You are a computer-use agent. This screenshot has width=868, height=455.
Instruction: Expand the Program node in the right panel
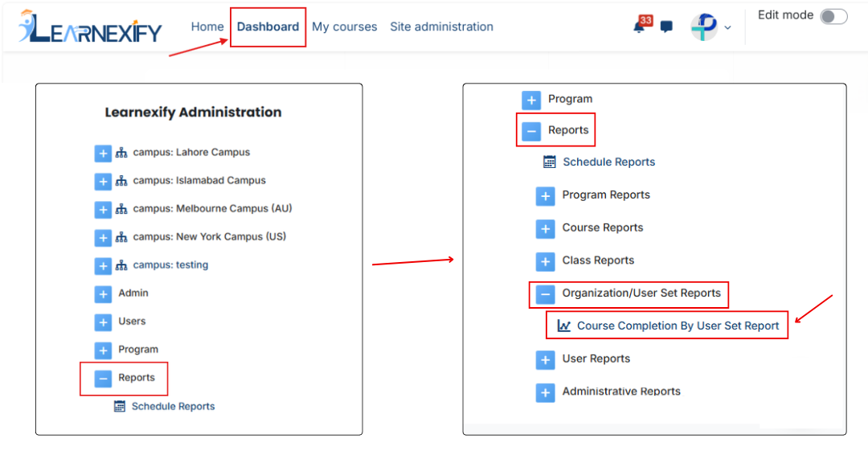point(531,100)
